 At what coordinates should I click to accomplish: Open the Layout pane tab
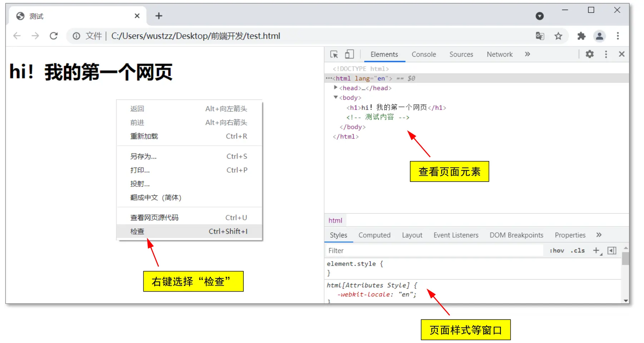[x=412, y=235]
